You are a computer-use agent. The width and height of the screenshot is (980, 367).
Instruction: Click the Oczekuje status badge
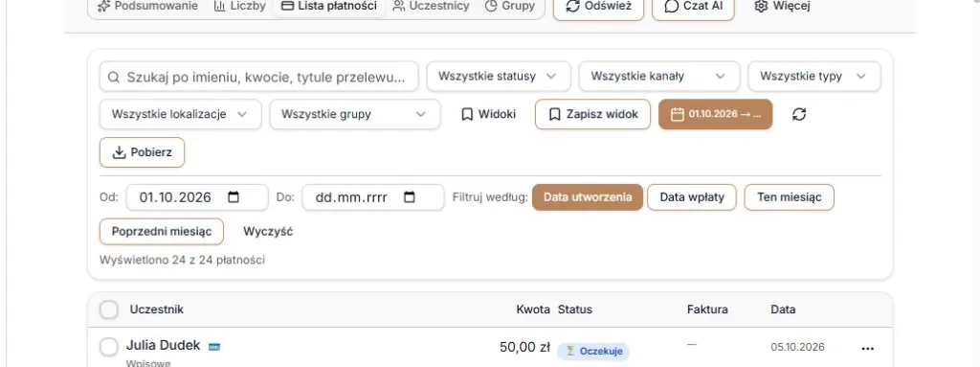pyautogui.click(x=593, y=351)
